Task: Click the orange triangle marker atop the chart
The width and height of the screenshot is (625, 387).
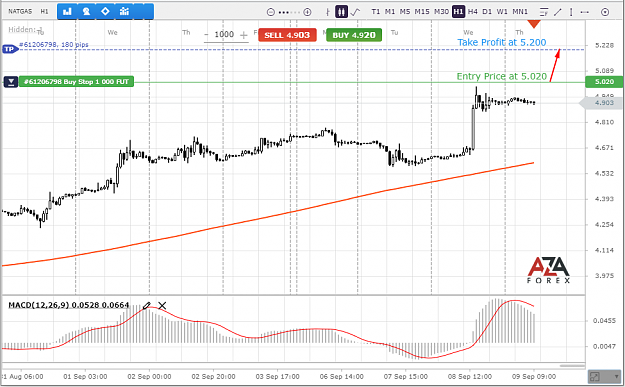Action: 534,25
